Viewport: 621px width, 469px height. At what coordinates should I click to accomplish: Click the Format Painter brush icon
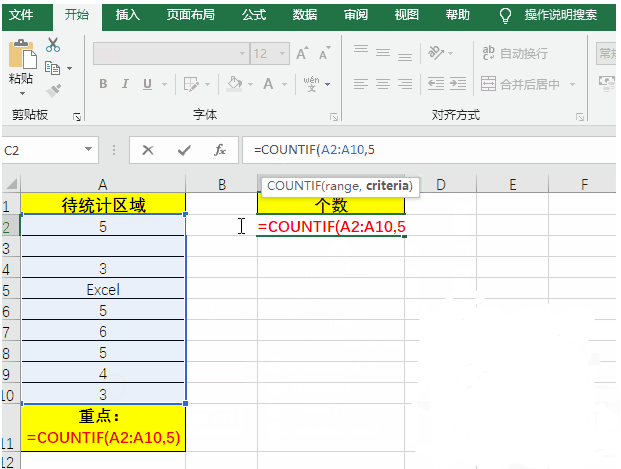(x=53, y=91)
